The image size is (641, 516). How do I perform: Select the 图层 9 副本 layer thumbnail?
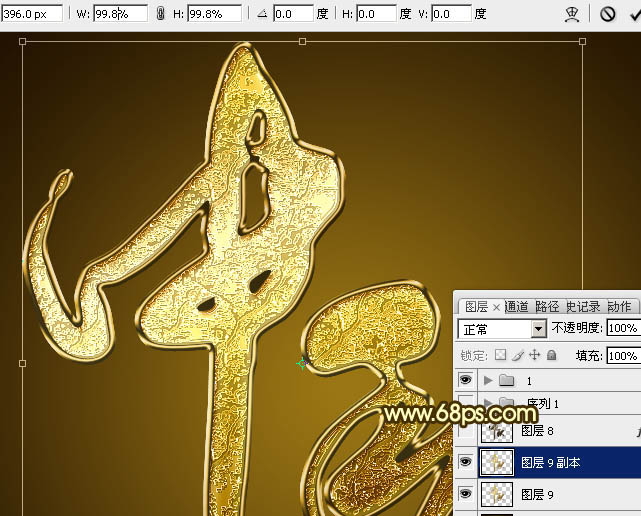[x=497, y=462]
